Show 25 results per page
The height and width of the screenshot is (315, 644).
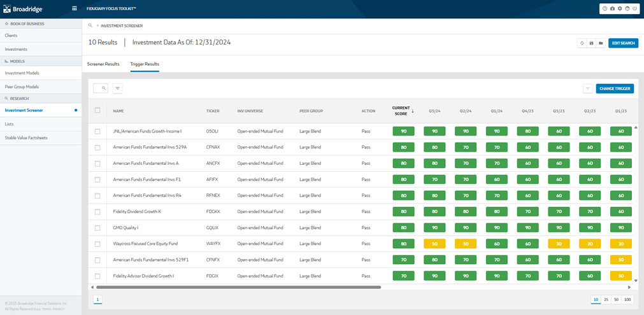[x=606, y=300]
